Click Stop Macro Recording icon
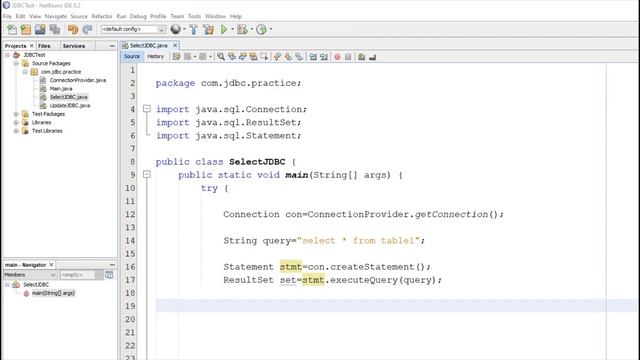640x360 pixels. coord(348,57)
